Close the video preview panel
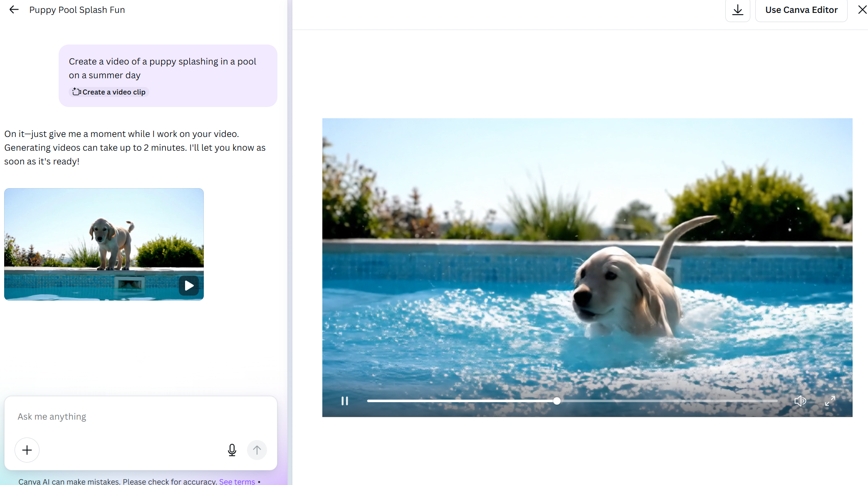This screenshot has width=868, height=485. [861, 10]
